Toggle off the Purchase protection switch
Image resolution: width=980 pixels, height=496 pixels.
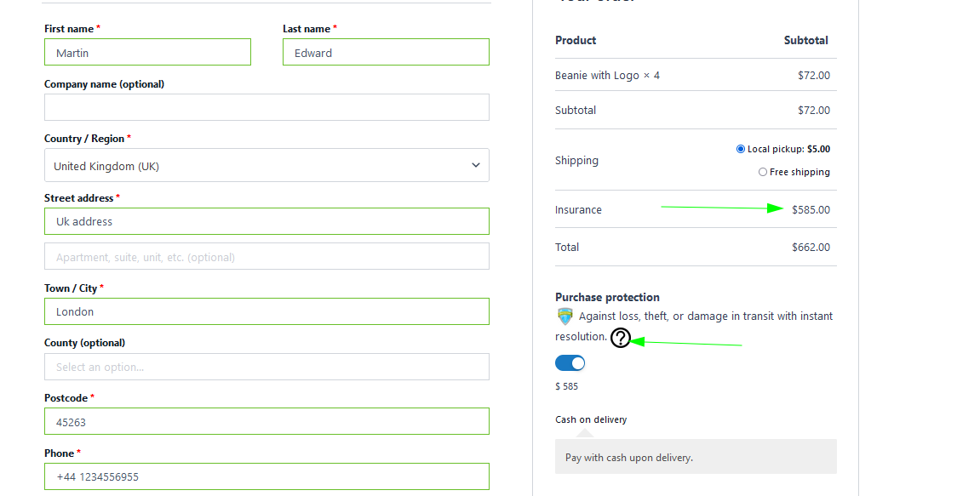click(x=570, y=363)
